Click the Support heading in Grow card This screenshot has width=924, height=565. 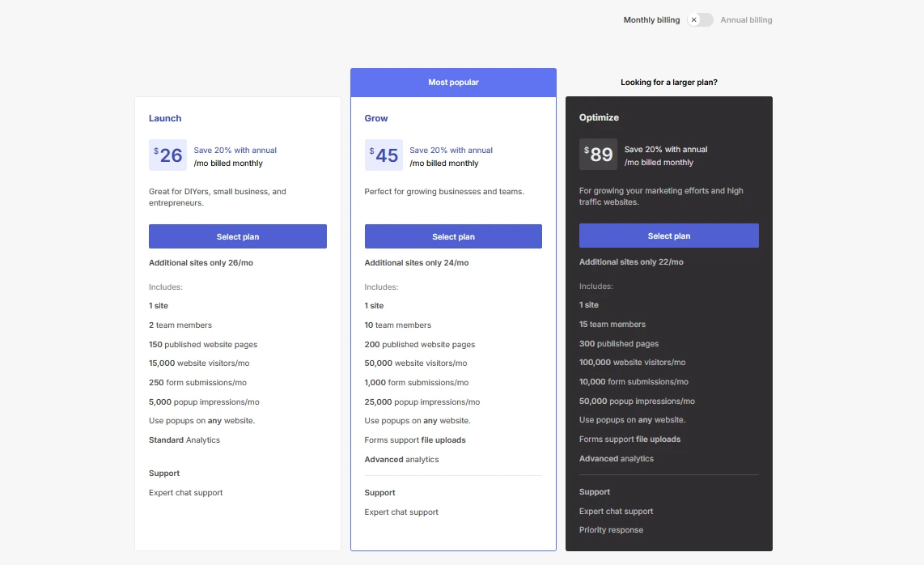[379, 493]
